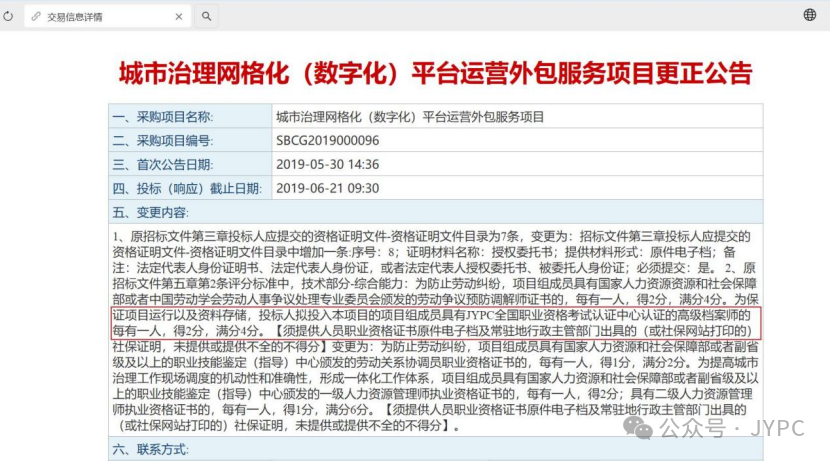Click project number SBCG2019000096
Image resolution: width=831 pixels, height=461 pixels.
(327, 141)
